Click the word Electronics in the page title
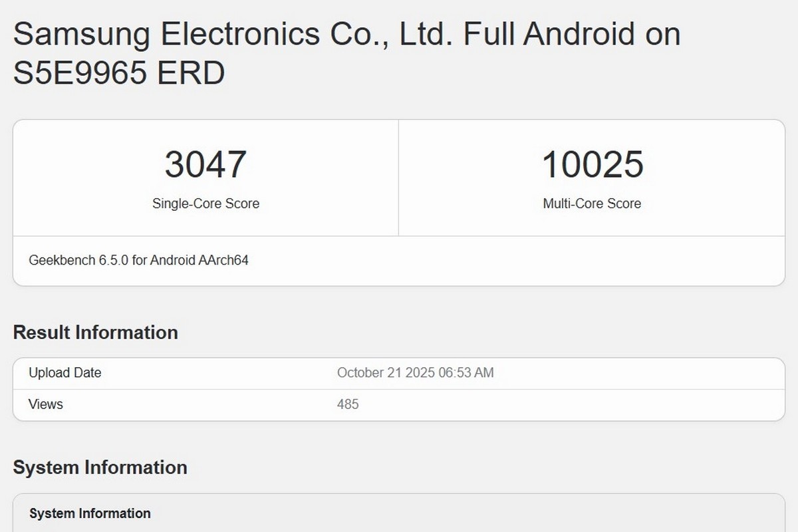The height and width of the screenshot is (532, 798). pos(252,33)
